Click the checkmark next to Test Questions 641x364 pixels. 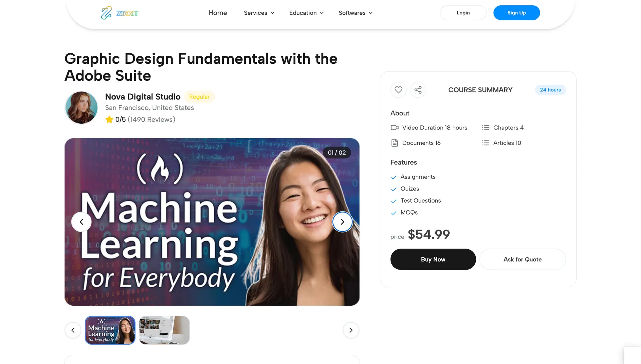pos(394,201)
